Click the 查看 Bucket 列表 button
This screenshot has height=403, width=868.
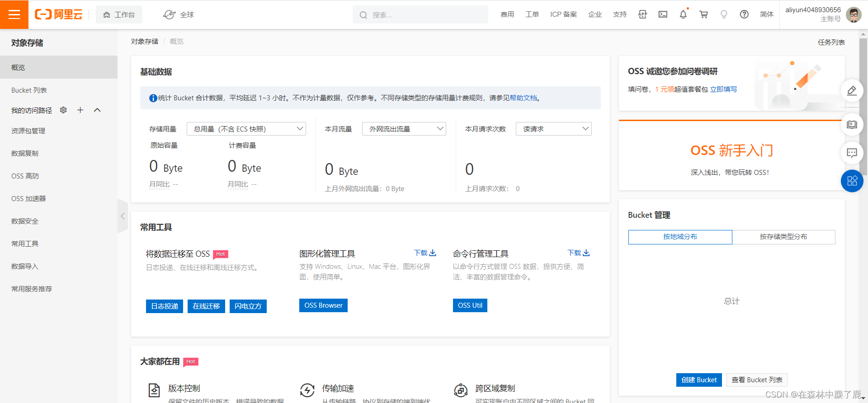757,380
